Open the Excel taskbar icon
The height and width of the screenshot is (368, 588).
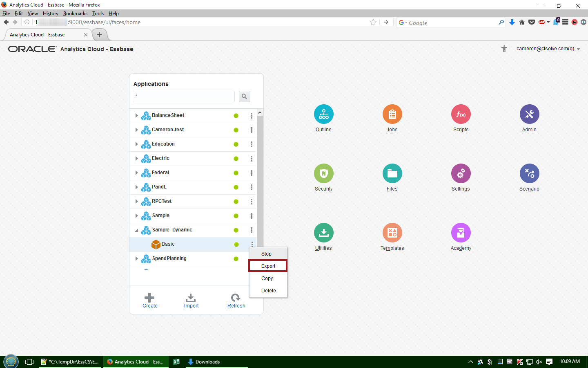[x=176, y=362]
